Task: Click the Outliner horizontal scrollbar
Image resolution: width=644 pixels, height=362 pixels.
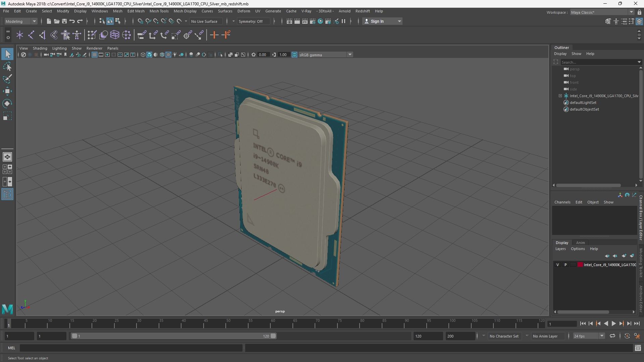Action: [588, 185]
